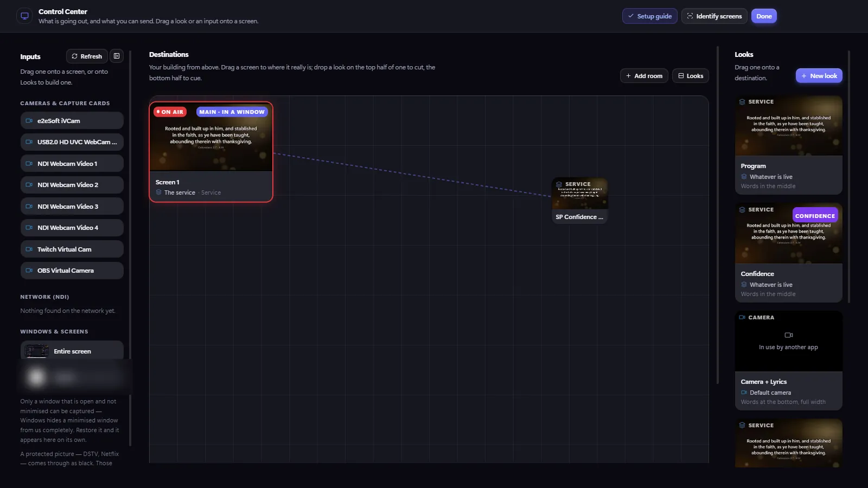Screen dimensions: 868x488
Task: Click the CONFIDENCE badge on look card
Action: pos(815,216)
